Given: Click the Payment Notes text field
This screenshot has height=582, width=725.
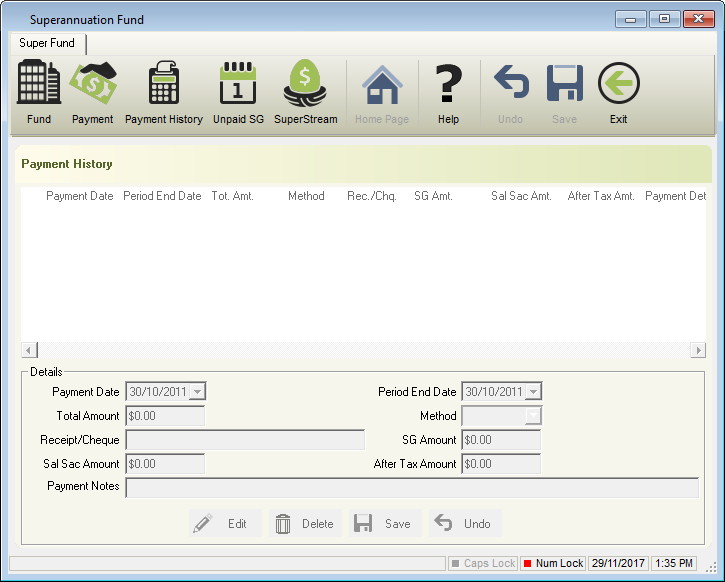Looking at the screenshot, I should 412,488.
